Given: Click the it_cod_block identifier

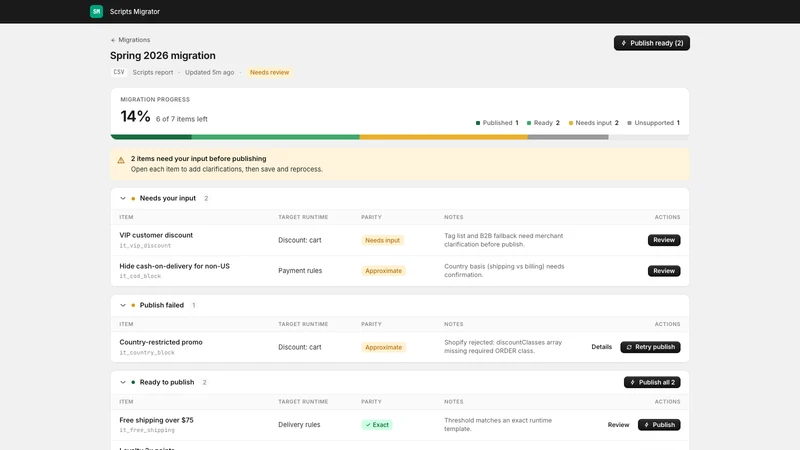Looking at the screenshot, I should click(x=140, y=276).
